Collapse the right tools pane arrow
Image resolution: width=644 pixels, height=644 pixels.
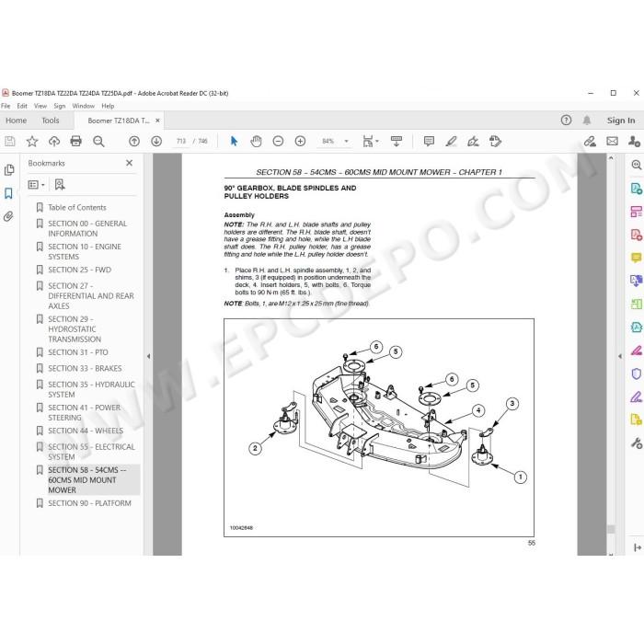(620, 356)
